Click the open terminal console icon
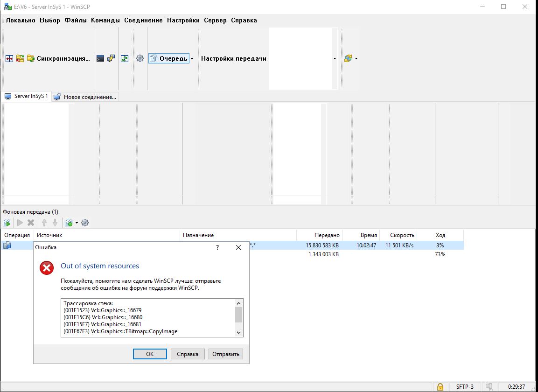The image size is (538, 392). tap(100, 58)
